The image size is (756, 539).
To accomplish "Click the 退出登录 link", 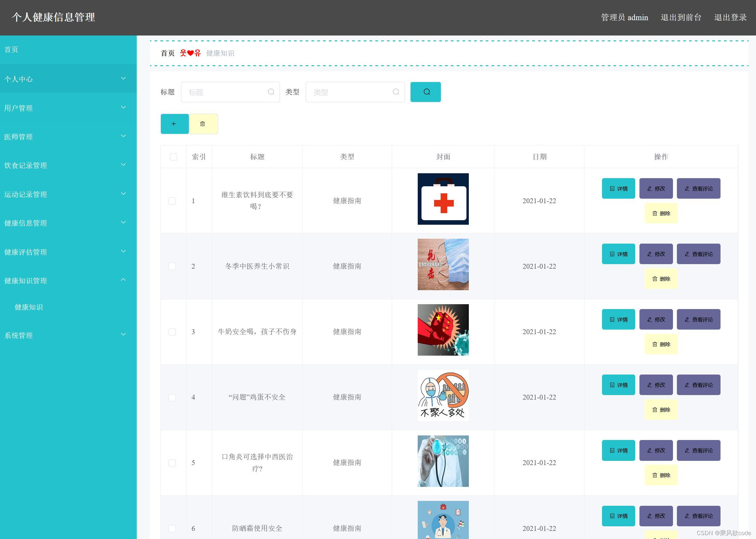I will [730, 17].
